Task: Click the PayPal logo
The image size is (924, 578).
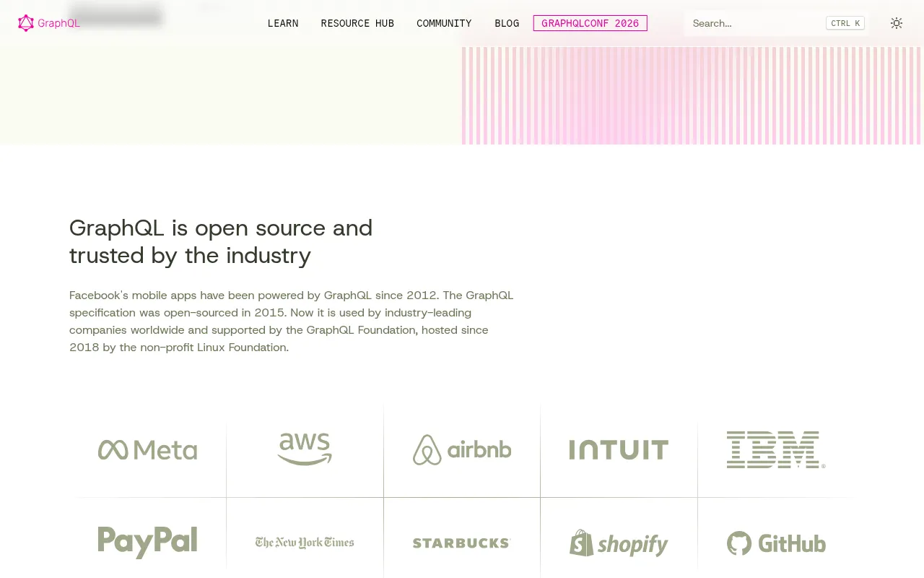Action: pyautogui.click(x=148, y=543)
